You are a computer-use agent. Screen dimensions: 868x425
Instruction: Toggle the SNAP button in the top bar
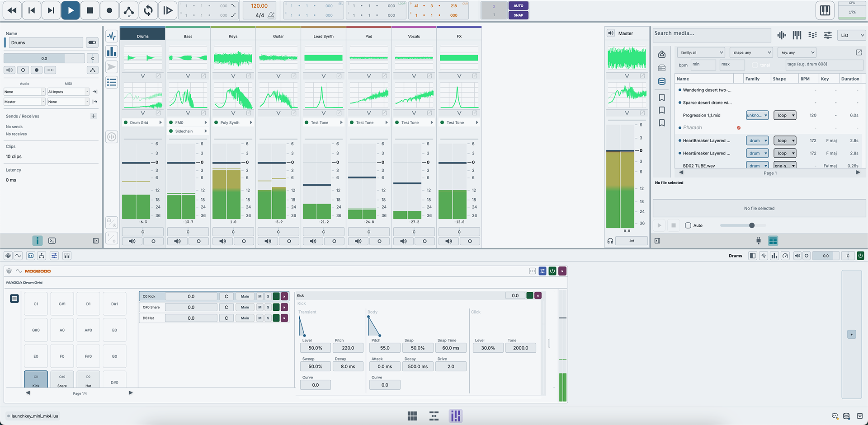pyautogui.click(x=518, y=15)
